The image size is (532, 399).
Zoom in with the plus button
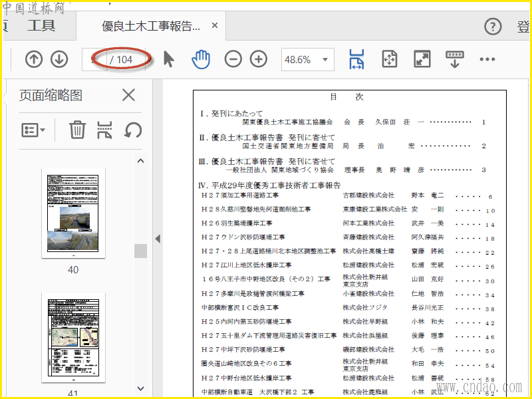click(x=258, y=59)
